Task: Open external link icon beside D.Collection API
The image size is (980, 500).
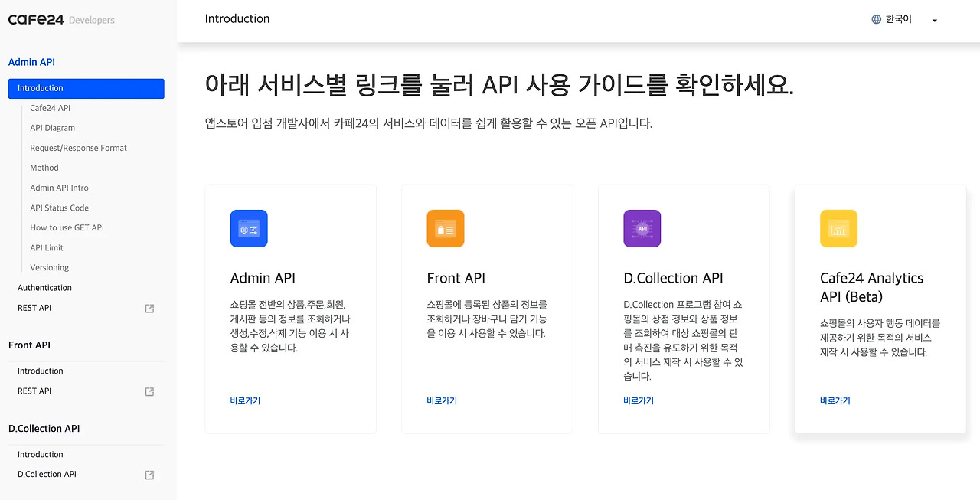Action: (149, 475)
